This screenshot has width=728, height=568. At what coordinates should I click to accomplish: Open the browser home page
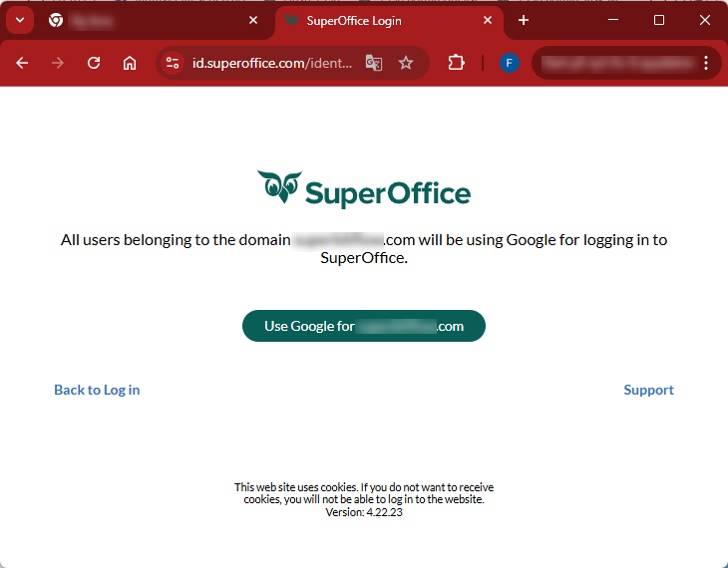[x=130, y=63]
